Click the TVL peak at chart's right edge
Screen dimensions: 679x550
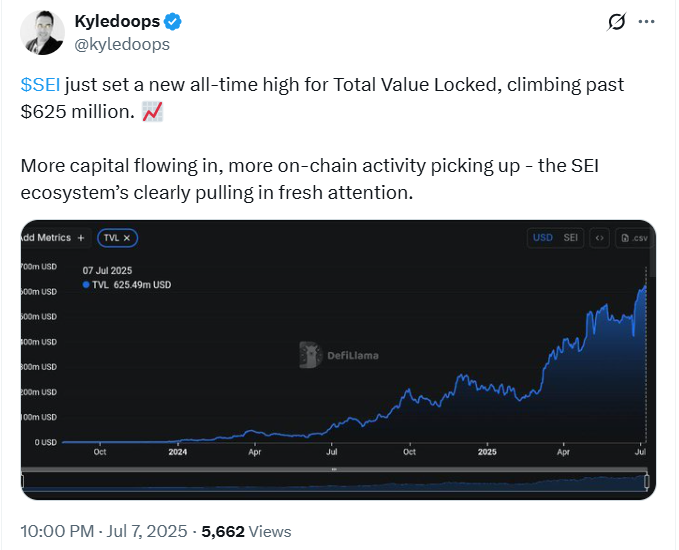(646, 286)
